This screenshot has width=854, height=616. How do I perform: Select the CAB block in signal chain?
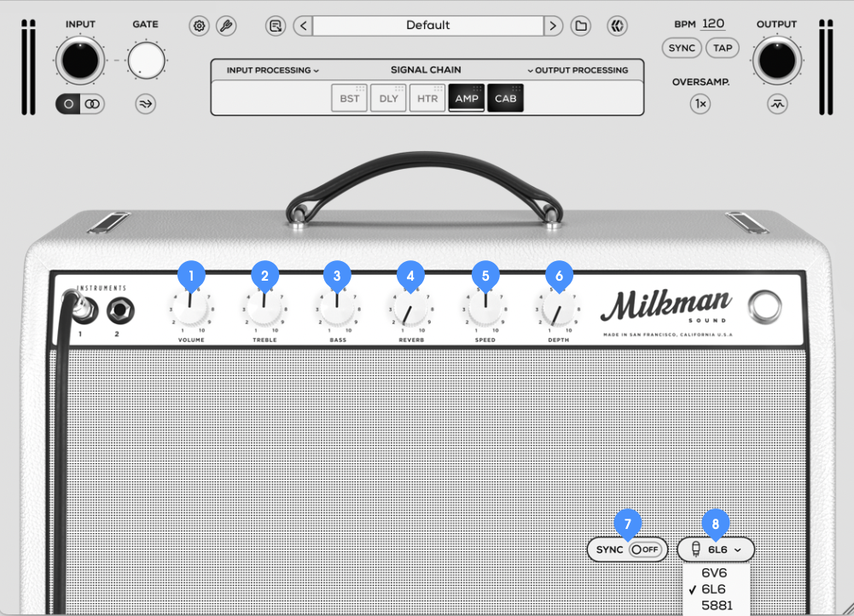pyautogui.click(x=506, y=99)
